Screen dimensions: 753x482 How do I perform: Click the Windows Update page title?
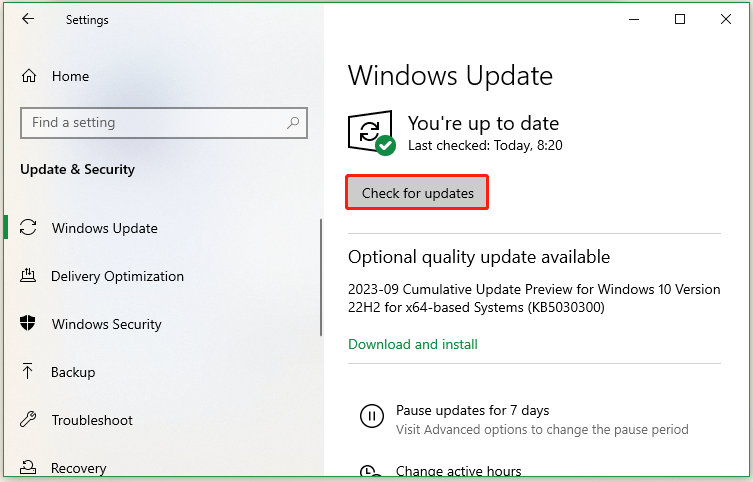click(x=450, y=76)
